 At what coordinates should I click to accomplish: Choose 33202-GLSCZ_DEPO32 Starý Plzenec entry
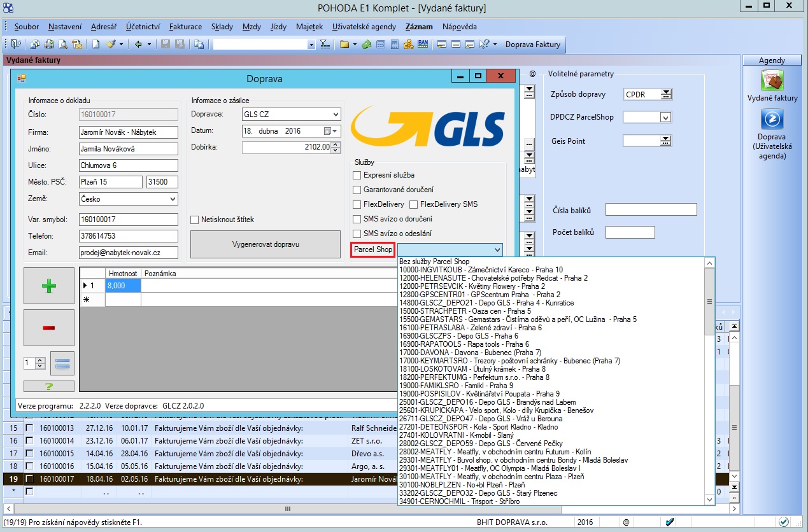(478, 493)
